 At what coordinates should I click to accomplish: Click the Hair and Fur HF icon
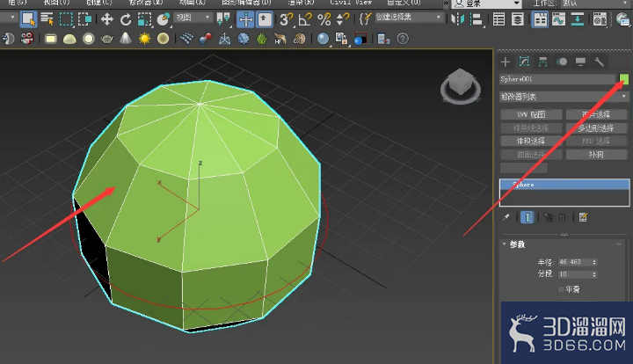point(280,39)
